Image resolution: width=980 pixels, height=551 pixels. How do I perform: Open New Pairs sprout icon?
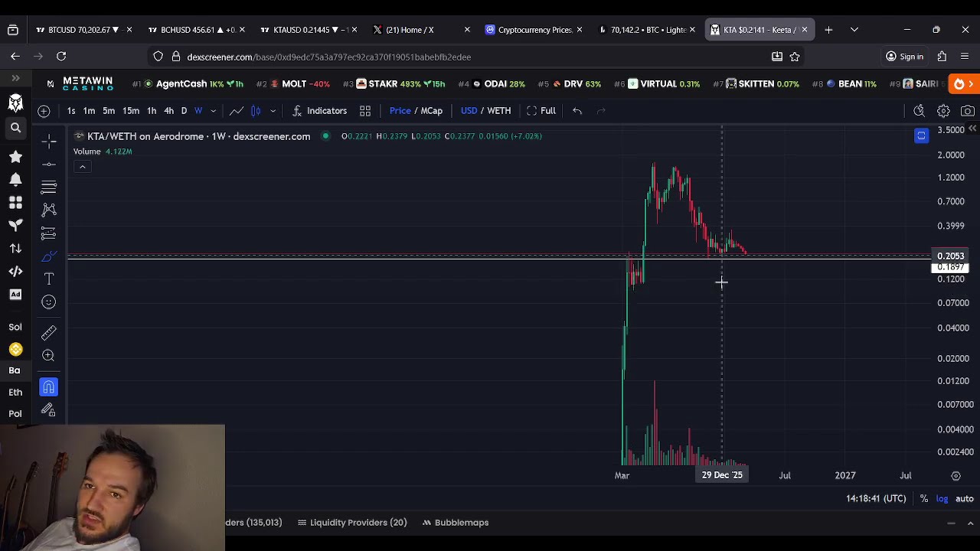pos(15,225)
